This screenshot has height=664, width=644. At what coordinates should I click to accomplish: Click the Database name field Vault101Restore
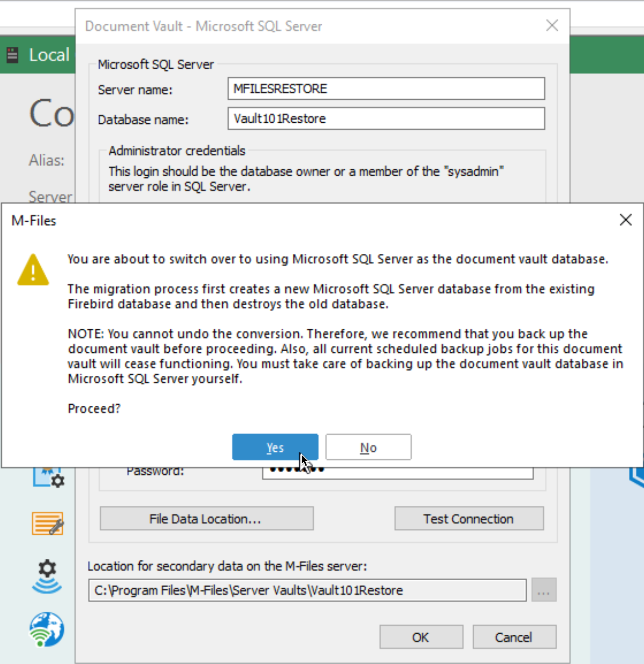coord(386,119)
